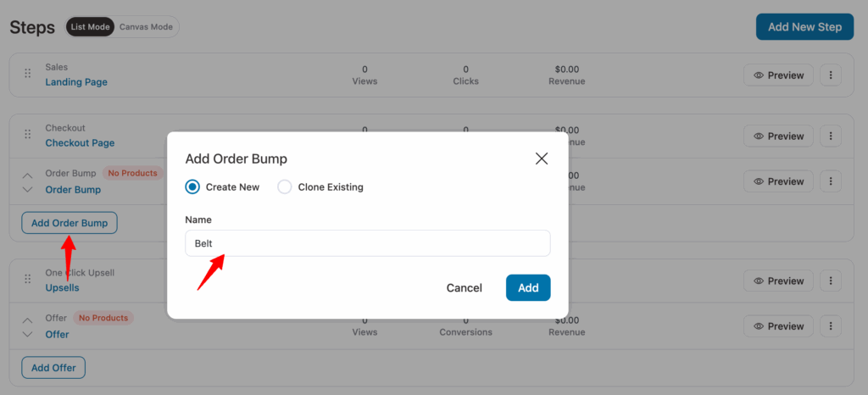Click the Add Order Bump button
Screen dimensions: 868x395
tap(70, 223)
